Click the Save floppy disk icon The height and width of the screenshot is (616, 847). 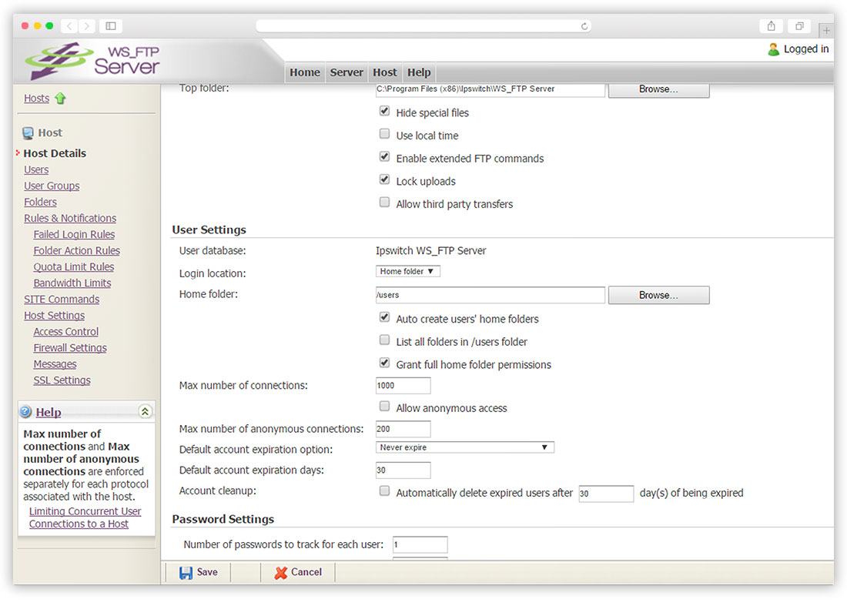(x=186, y=573)
